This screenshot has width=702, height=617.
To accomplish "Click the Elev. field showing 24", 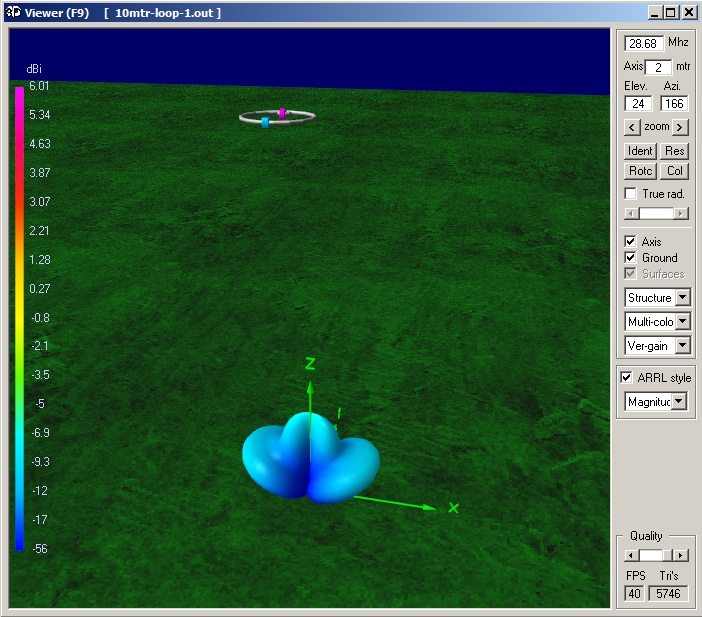I will click(x=638, y=103).
